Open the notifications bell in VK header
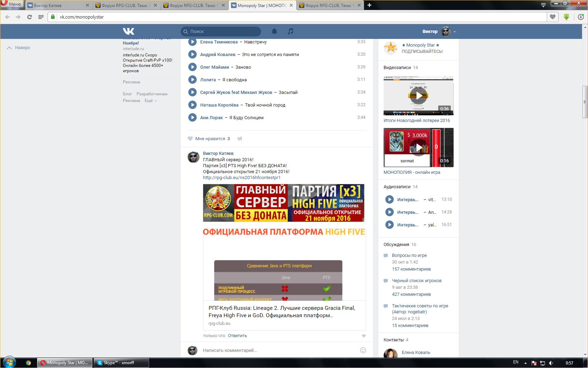The width and height of the screenshot is (588, 368). (x=274, y=31)
